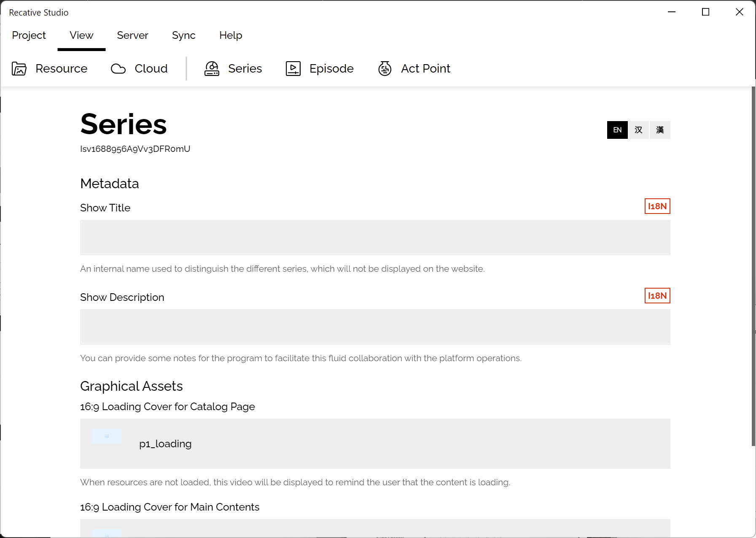Switch to Traditional Chinese 漢 language
Image resolution: width=756 pixels, height=538 pixels.
click(x=660, y=130)
